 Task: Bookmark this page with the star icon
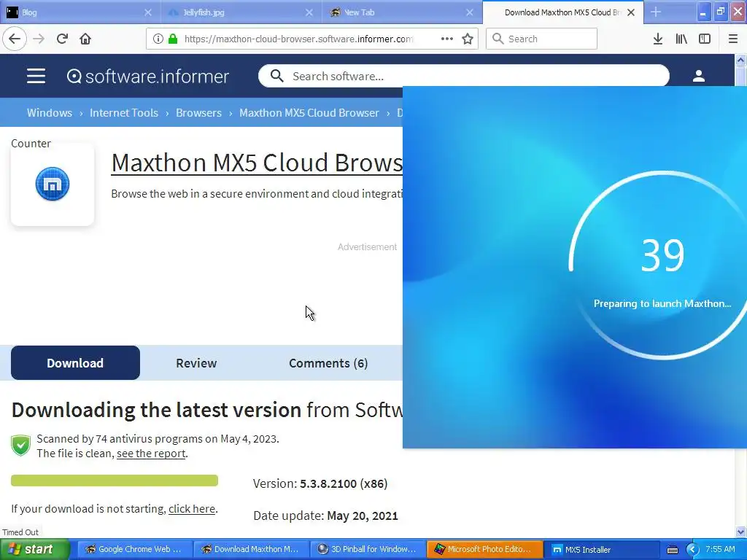468,39
